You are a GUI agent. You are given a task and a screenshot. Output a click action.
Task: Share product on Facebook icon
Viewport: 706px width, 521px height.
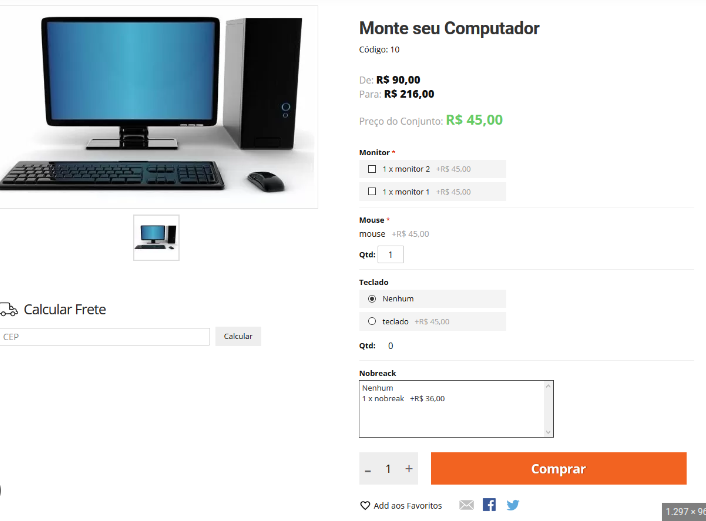point(489,504)
